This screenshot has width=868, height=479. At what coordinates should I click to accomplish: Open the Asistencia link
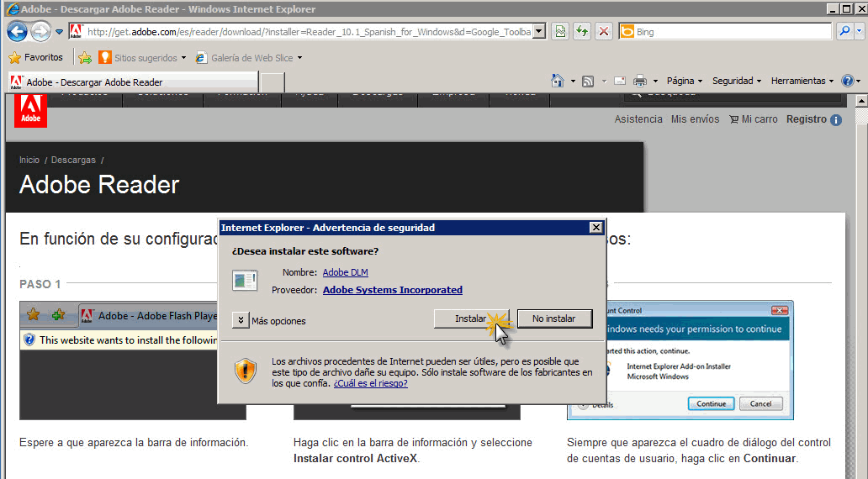[x=638, y=119]
